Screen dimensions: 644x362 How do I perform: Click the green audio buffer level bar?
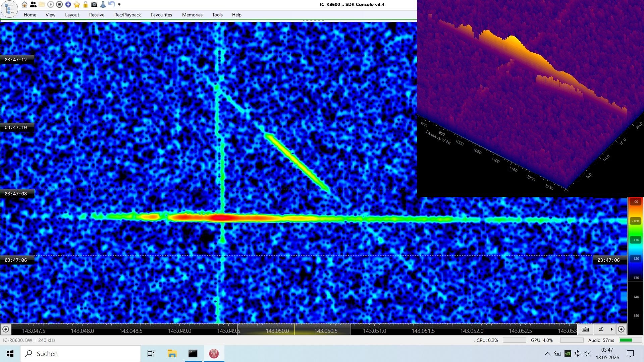pyautogui.click(x=630, y=340)
